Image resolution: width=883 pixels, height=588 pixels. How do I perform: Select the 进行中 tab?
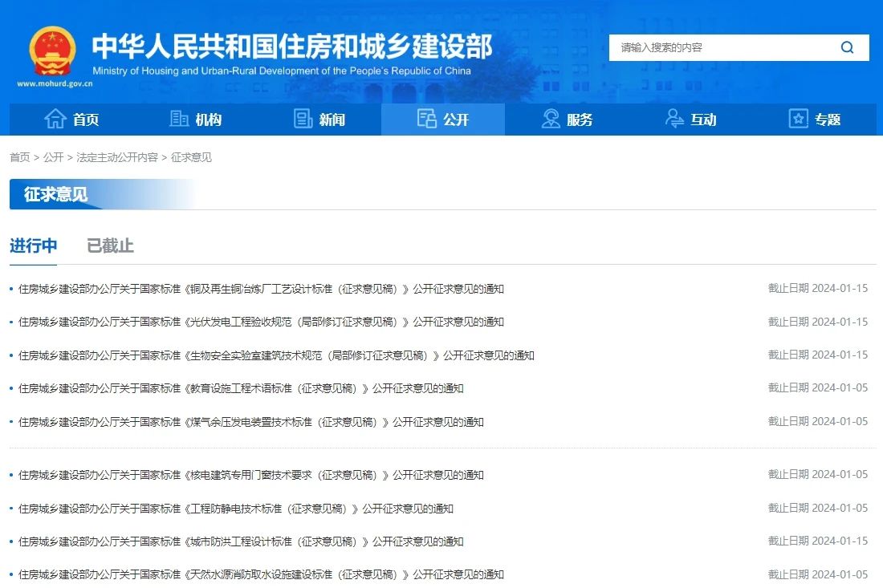[33, 246]
